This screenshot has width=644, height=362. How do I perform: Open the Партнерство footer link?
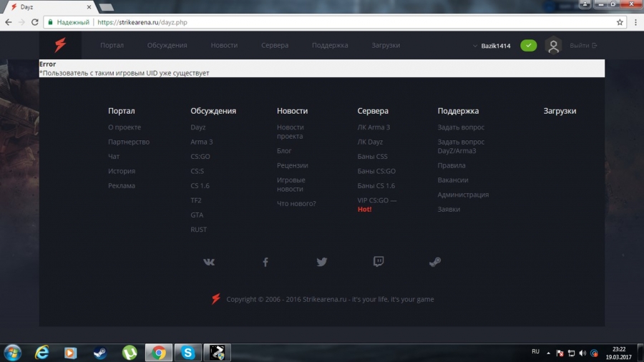pos(129,142)
